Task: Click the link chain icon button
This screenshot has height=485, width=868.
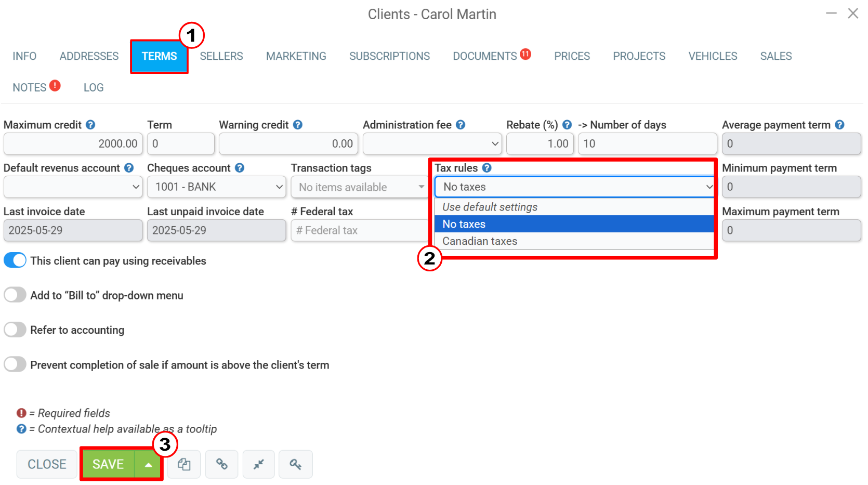Action: 222,464
